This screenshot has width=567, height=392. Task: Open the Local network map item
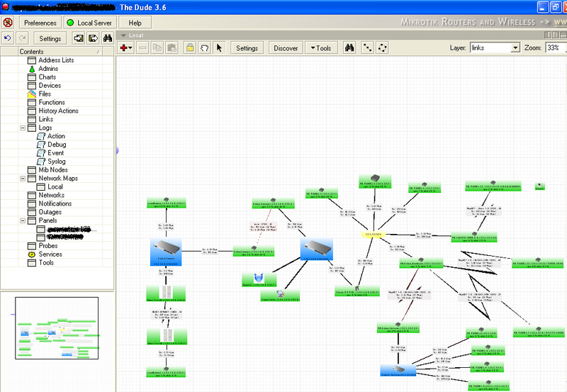(55, 186)
